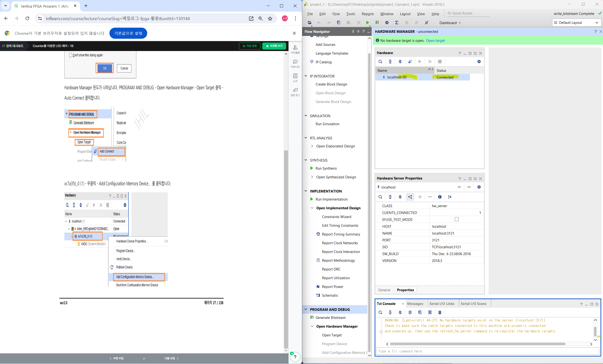Viewport: 603px width, 364px height.
Task: Search in the Hardware panel
Action: pos(380,62)
